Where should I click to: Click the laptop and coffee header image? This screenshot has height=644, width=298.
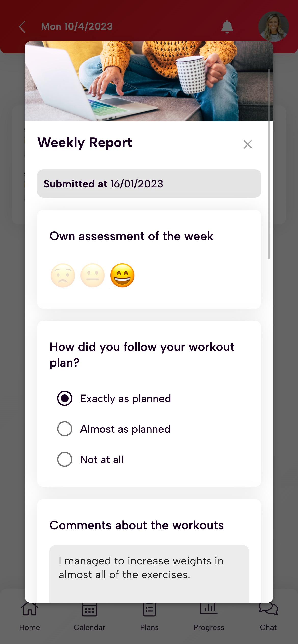[x=149, y=81]
